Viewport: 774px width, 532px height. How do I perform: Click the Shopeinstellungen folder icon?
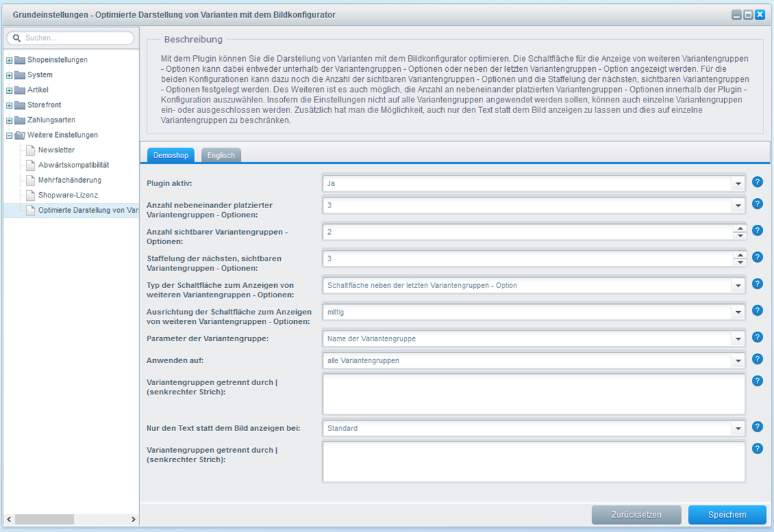pos(20,60)
